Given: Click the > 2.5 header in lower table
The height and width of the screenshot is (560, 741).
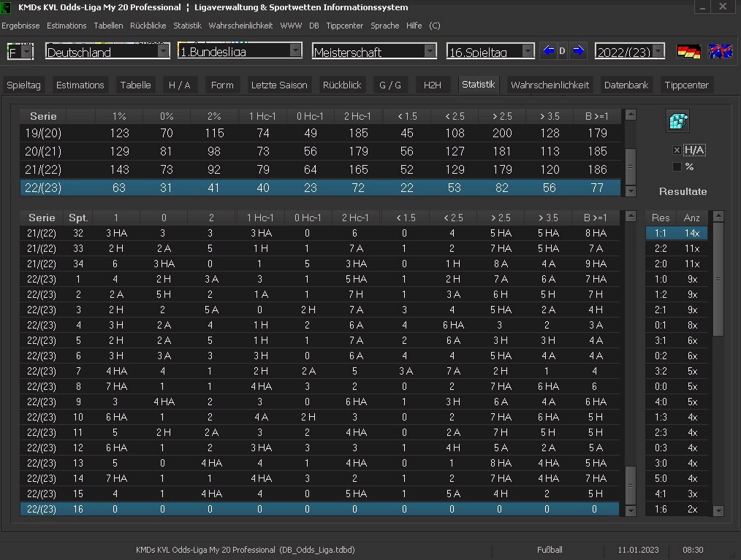Looking at the screenshot, I should 501,218.
